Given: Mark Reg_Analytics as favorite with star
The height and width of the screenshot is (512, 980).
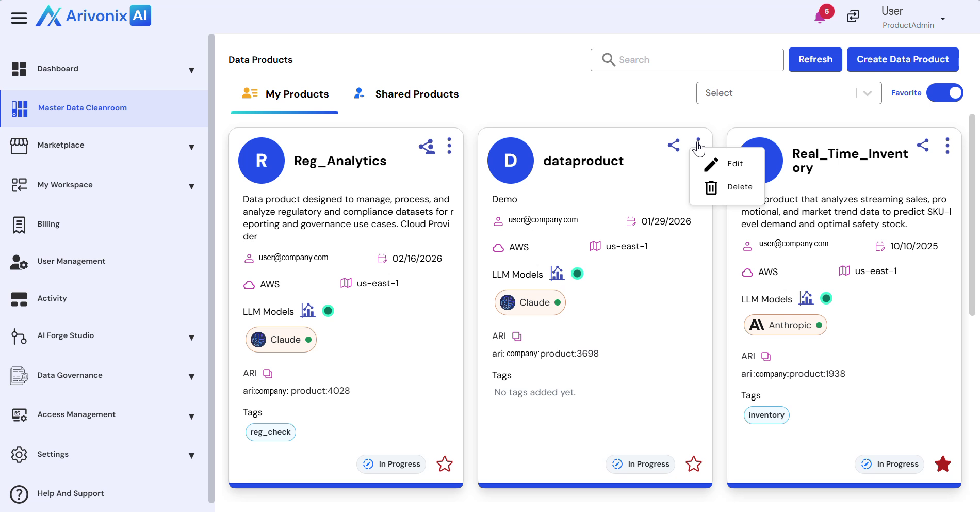Looking at the screenshot, I should (444, 464).
